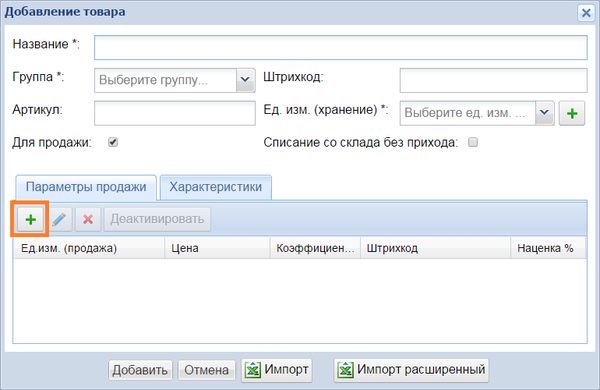Click the Добавить button
The image size is (600, 390).
140,370
